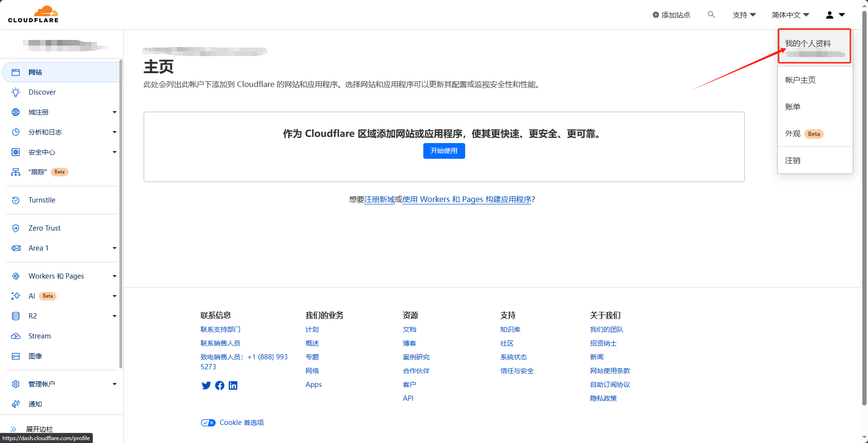
Task: Click the 网站 browser-window icon in sidebar
Action: (x=16, y=72)
